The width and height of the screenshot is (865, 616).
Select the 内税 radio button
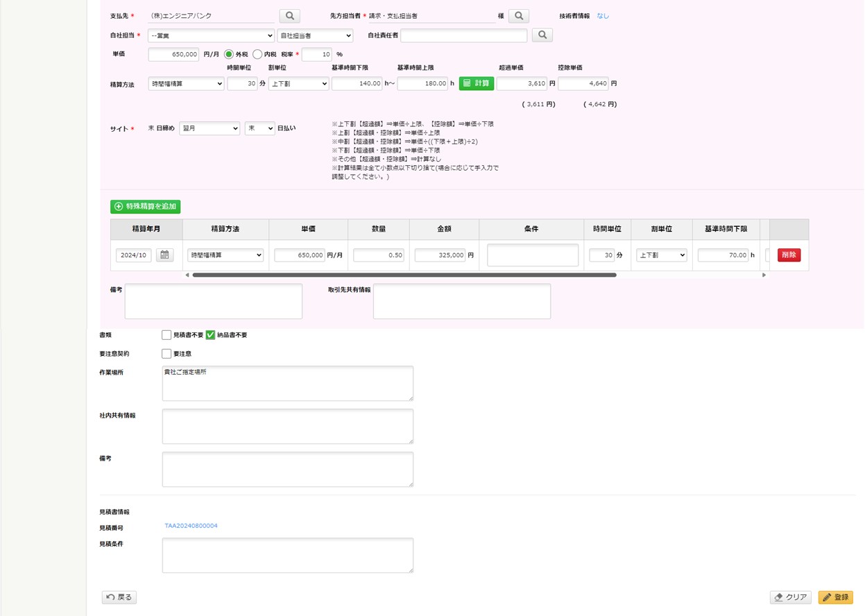[x=257, y=54]
